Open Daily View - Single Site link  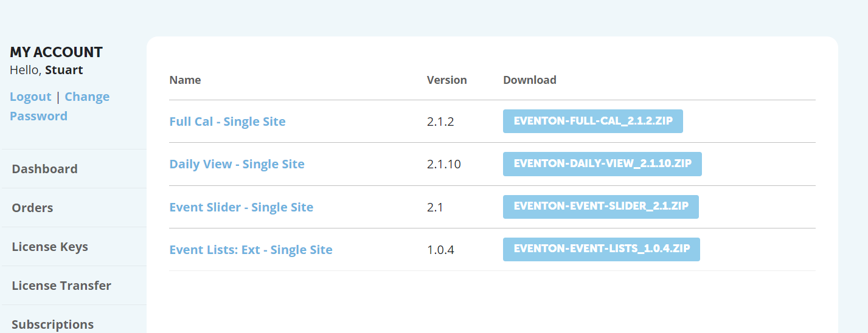point(237,164)
